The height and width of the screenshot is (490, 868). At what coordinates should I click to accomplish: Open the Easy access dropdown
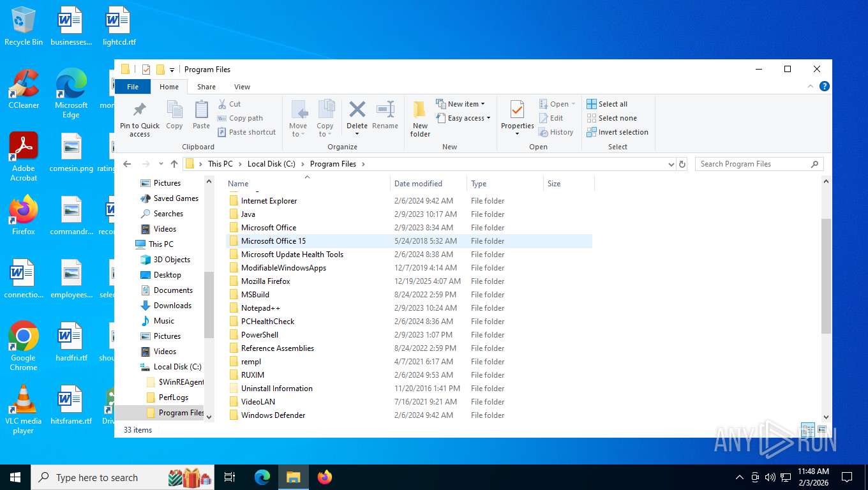463,118
